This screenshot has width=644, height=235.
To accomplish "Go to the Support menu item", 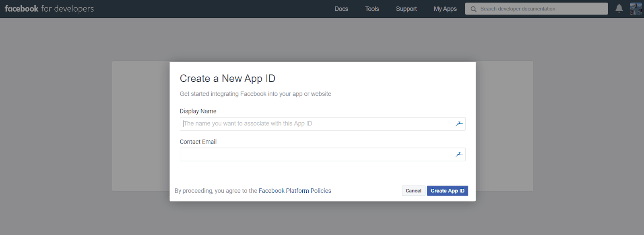I will [406, 9].
